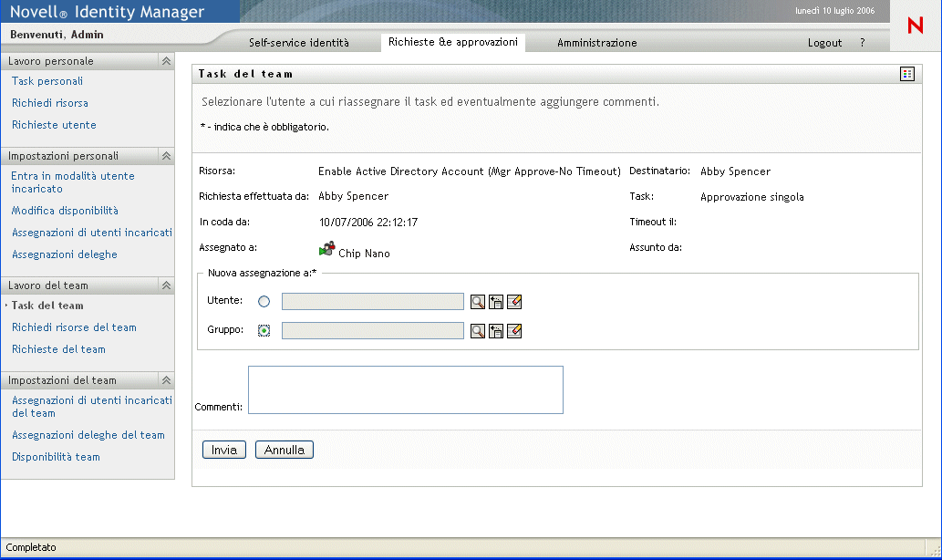Viewport: 942px width, 560px height.
Task: Collapse the Impostazioni del team section
Action: 166,380
